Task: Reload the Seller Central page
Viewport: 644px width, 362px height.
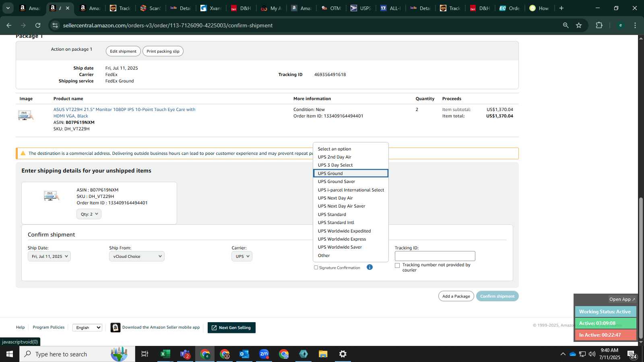Action: pyautogui.click(x=38, y=25)
